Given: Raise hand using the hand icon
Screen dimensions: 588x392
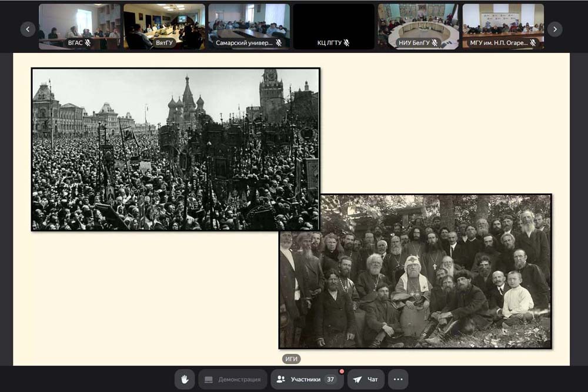Looking at the screenshot, I should pyautogui.click(x=185, y=380).
